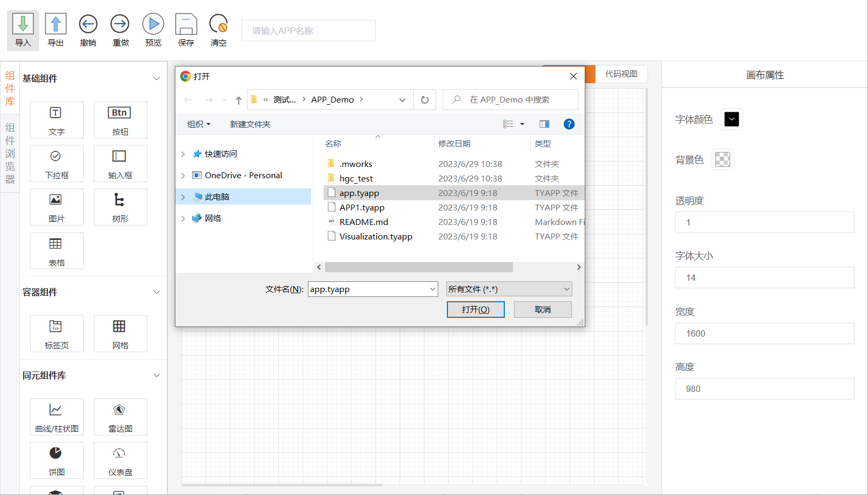The height and width of the screenshot is (495, 868).
Task: Select the 饼图 pie chart component
Action: [x=57, y=460]
